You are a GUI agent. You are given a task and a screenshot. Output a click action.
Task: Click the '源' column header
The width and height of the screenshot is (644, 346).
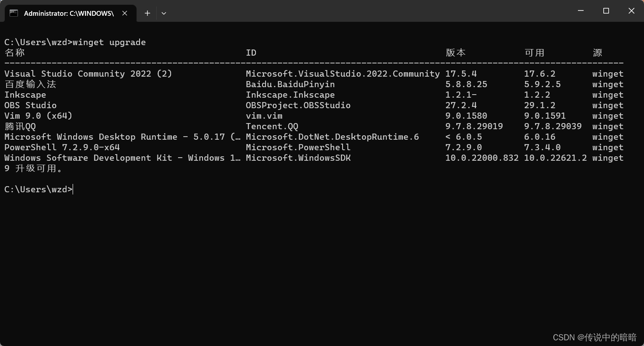tap(598, 53)
